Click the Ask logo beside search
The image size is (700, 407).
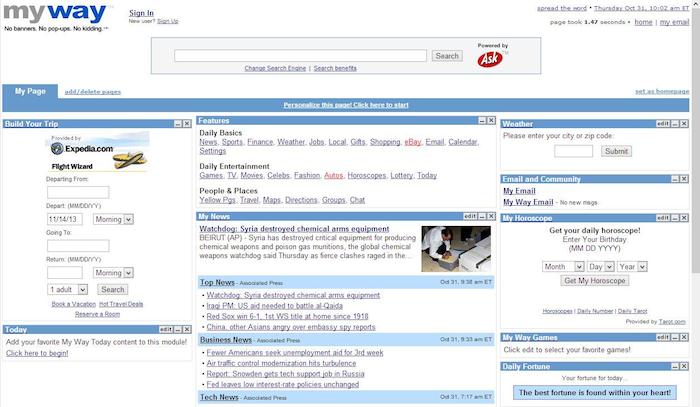(486, 57)
